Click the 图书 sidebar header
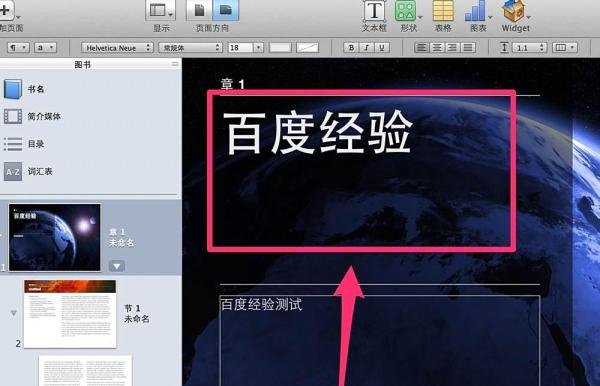This screenshot has width=600, height=386. click(x=83, y=65)
